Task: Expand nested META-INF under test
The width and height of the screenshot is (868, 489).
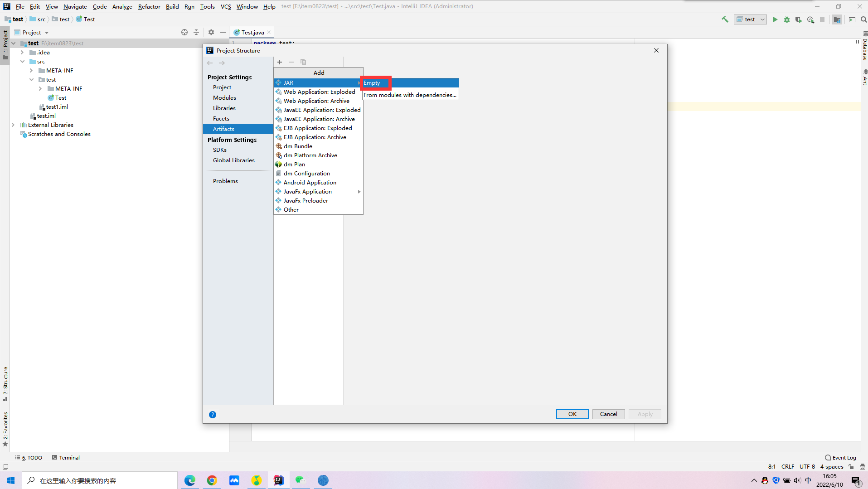Action: [40, 89]
